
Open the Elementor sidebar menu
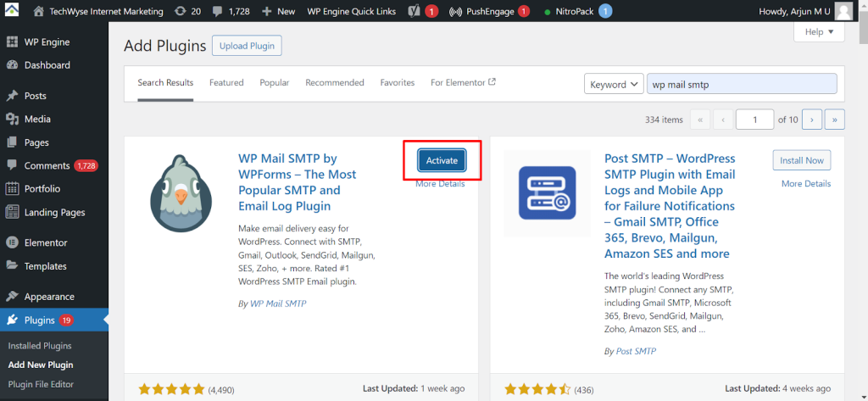pyautogui.click(x=45, y=242)
